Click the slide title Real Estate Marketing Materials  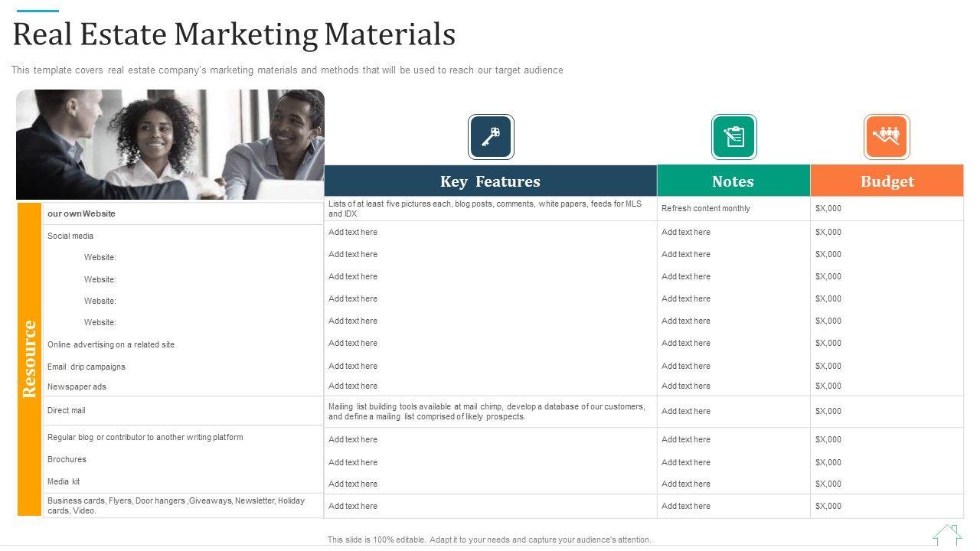point(234,34)
